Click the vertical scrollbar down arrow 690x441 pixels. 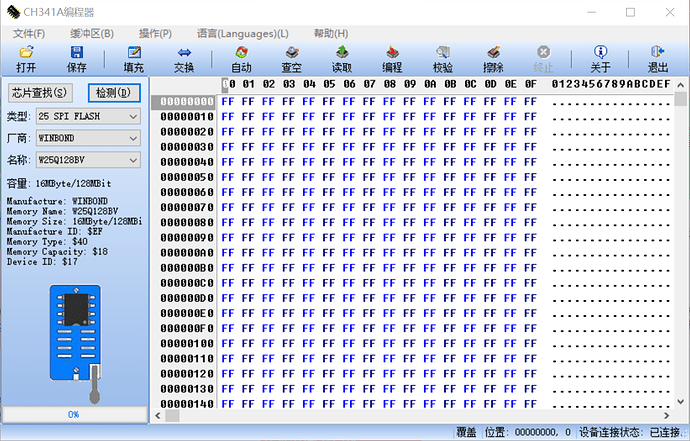(680, 402)
